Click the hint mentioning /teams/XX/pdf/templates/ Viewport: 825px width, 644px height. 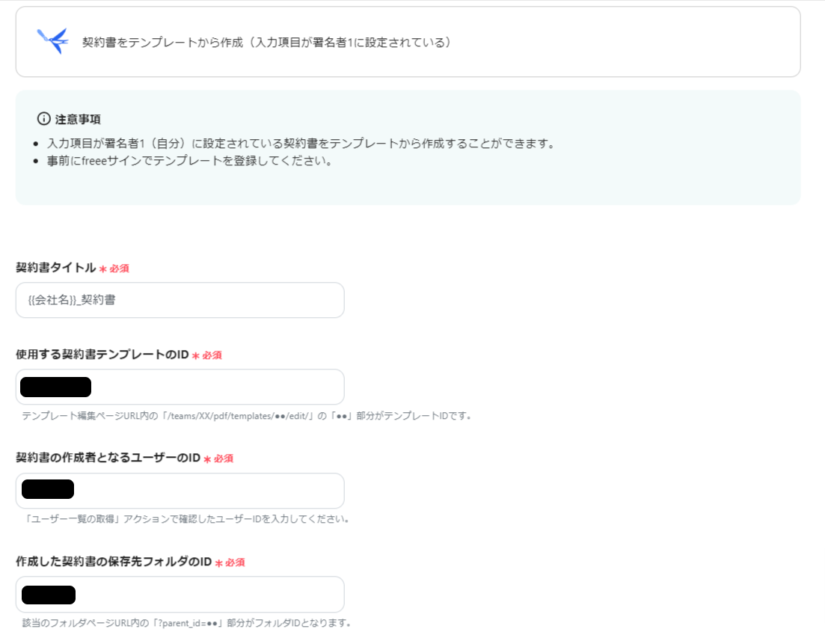[x=247, y=416]
